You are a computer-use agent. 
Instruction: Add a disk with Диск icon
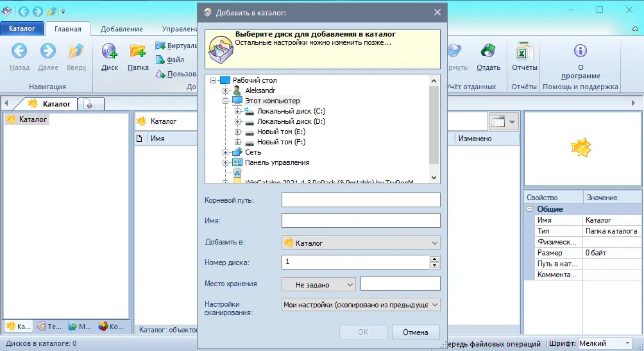(x=109, y=51)
